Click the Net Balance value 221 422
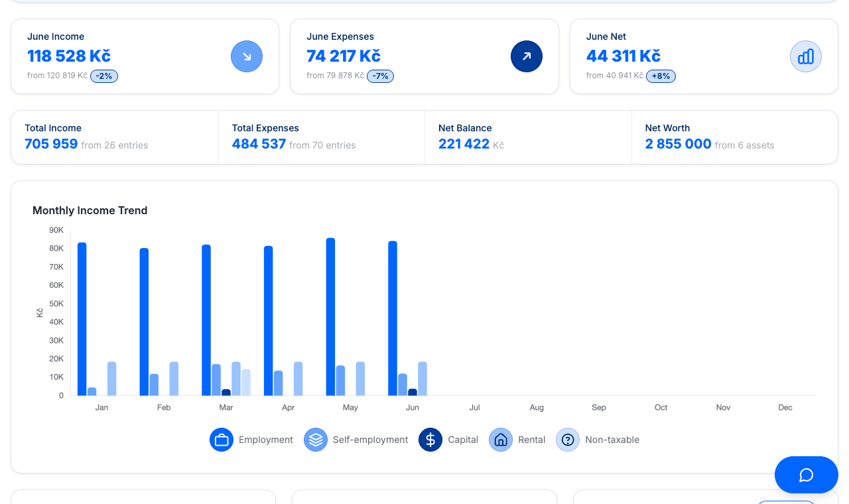The width and height of the screenshot is (849, 504). point(464,144)
